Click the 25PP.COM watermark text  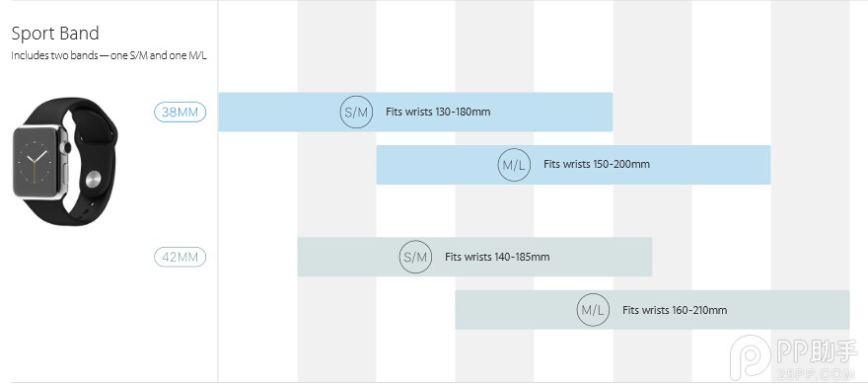817,372
